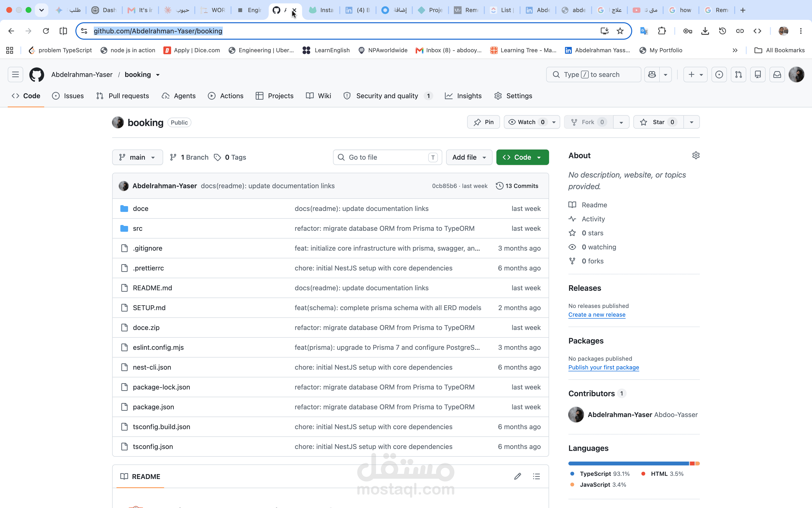Viewport: 812px width, 508px height.
Task: Open Chrome downloads icon
Action: 705,31
